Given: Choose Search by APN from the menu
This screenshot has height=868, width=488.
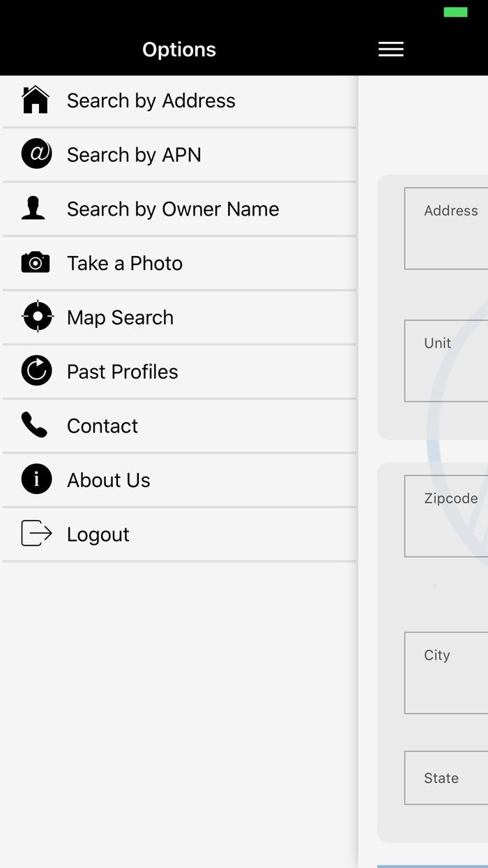Looking at the screenshot, I should (x=134, y=155).
